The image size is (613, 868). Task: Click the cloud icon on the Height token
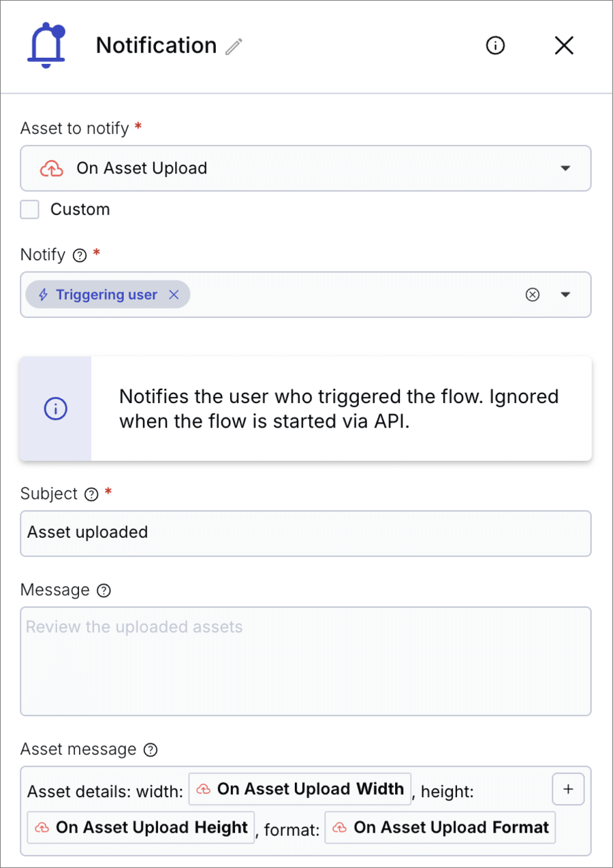pyautogui.click(x=42, y=828)
